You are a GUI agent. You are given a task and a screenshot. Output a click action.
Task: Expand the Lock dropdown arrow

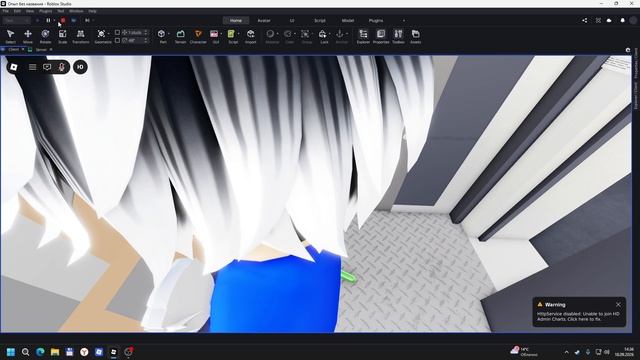(x=329, y=34)
